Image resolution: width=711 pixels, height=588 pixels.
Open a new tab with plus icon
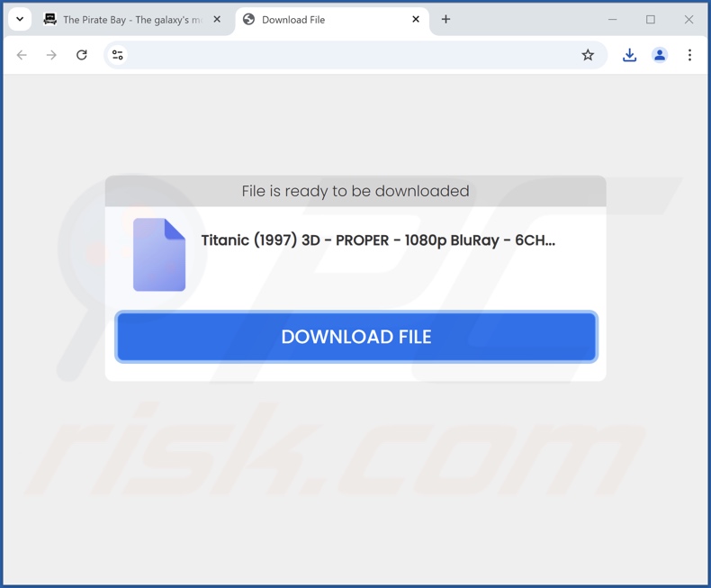pyautogui.click(x=445, y=19)
